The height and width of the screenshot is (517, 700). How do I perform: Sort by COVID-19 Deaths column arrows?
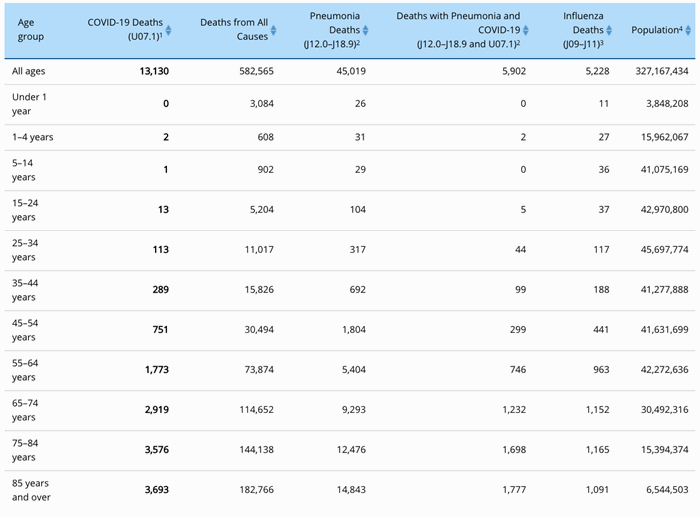[169, 30]
